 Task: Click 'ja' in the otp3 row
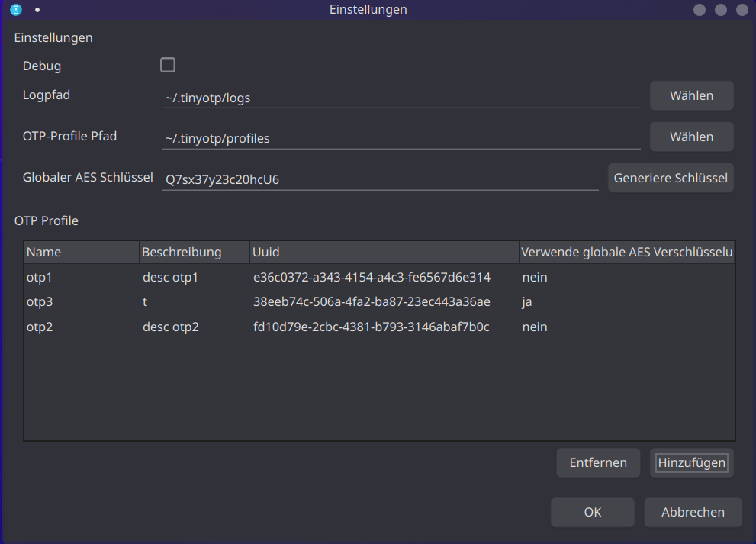click(527, 302)
